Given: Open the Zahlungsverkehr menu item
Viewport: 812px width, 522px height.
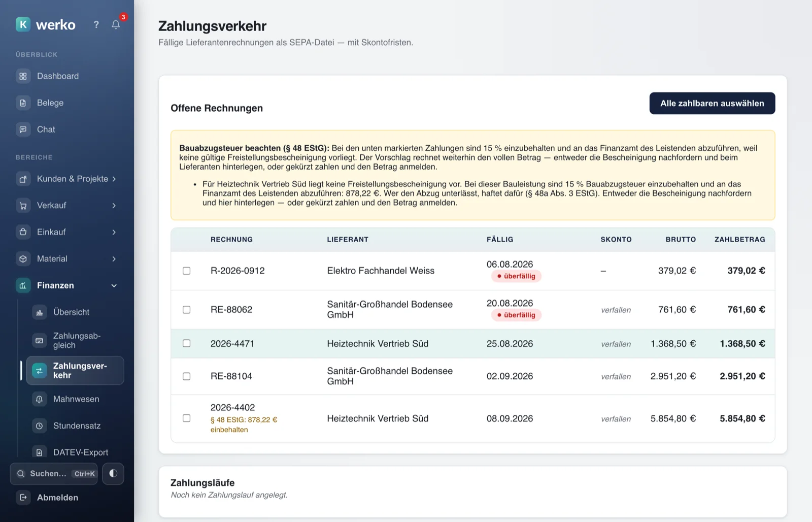Looking at the screenshot, I should pyautogui.click(x=75, y=371).
